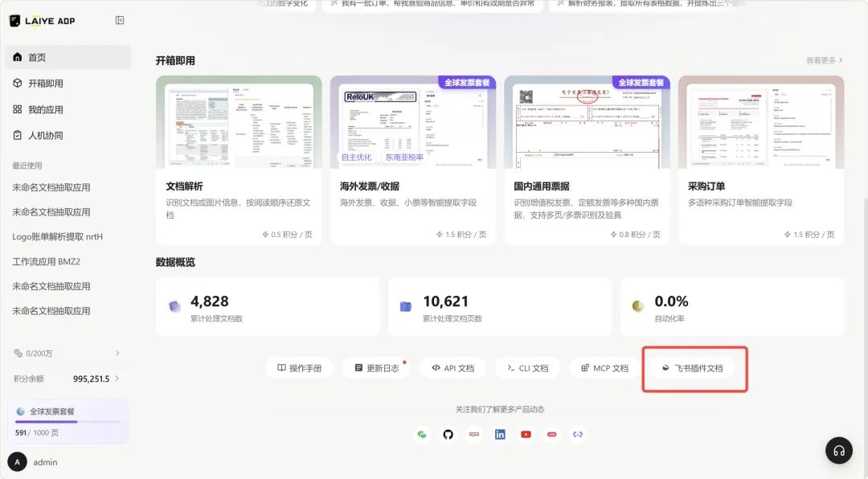
Task: Click the 0.5 积分 / 页 price
Action: [x=287, y=234]
